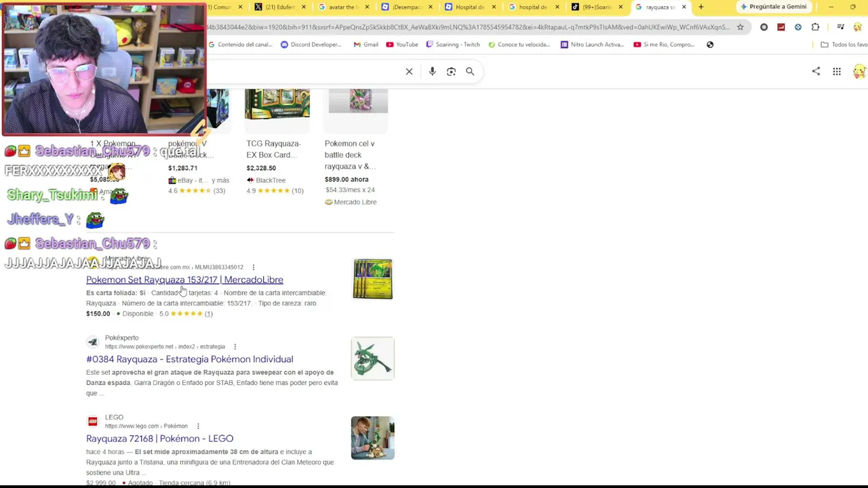Click the '$150.00' price in MercadoLibre result

click(98, 314)
